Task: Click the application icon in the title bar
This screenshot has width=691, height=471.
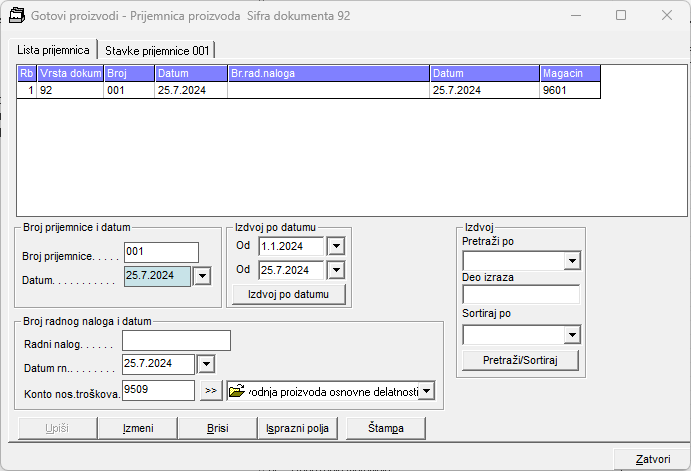Action: coord(17,16)
